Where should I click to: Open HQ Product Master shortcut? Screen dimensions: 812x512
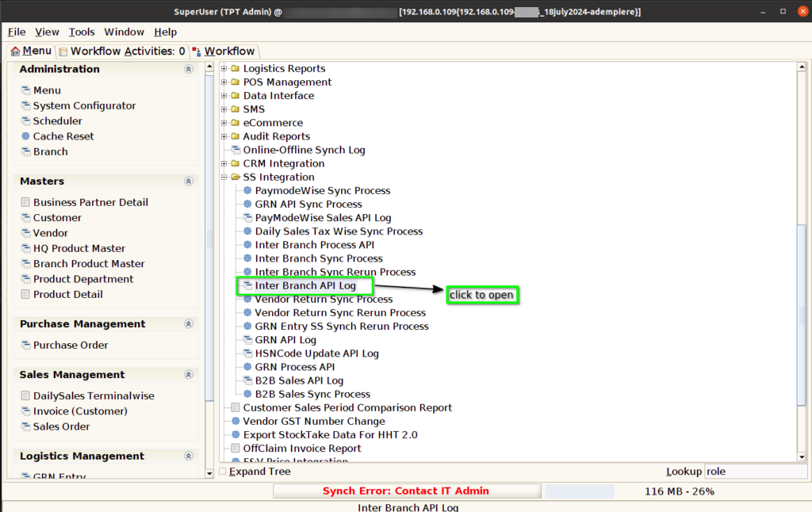pyautogui.click(x=79, y=248)
